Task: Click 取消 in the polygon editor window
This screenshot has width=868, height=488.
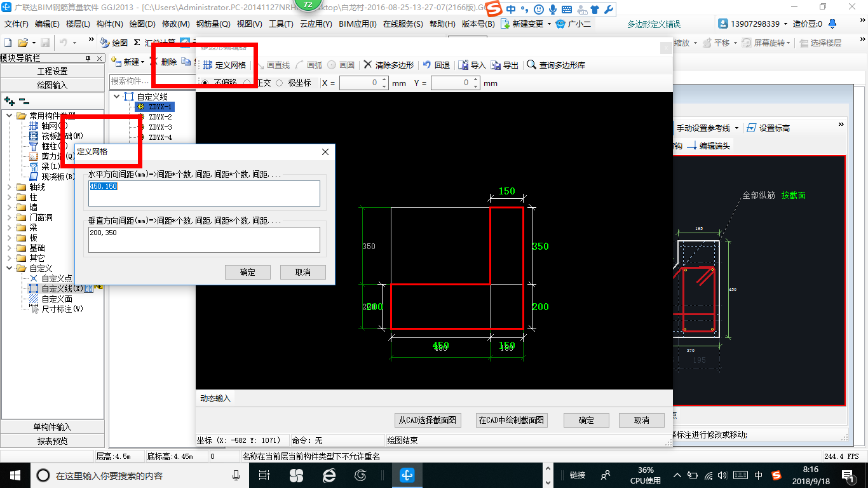Action: pyautogui.click(x=642, y=420)
